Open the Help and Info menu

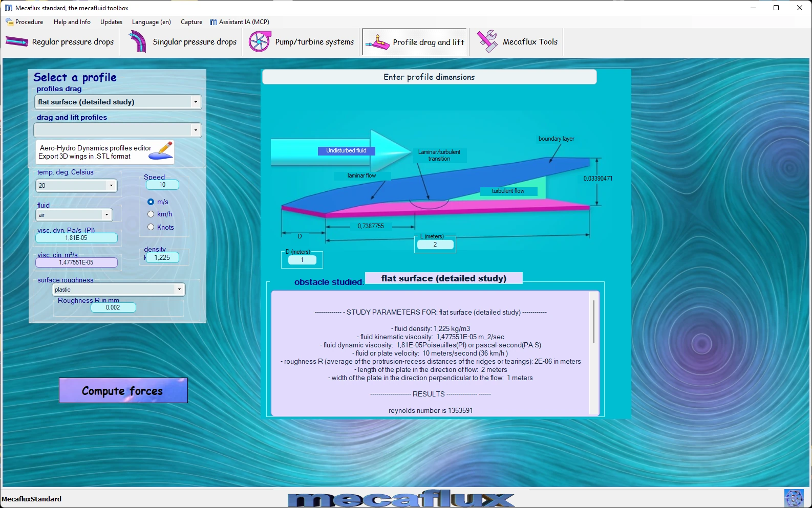(72, 22)
